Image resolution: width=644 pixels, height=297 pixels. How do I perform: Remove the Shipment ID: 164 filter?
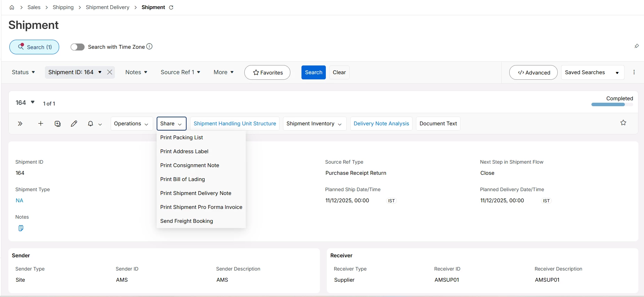point(110,72)
